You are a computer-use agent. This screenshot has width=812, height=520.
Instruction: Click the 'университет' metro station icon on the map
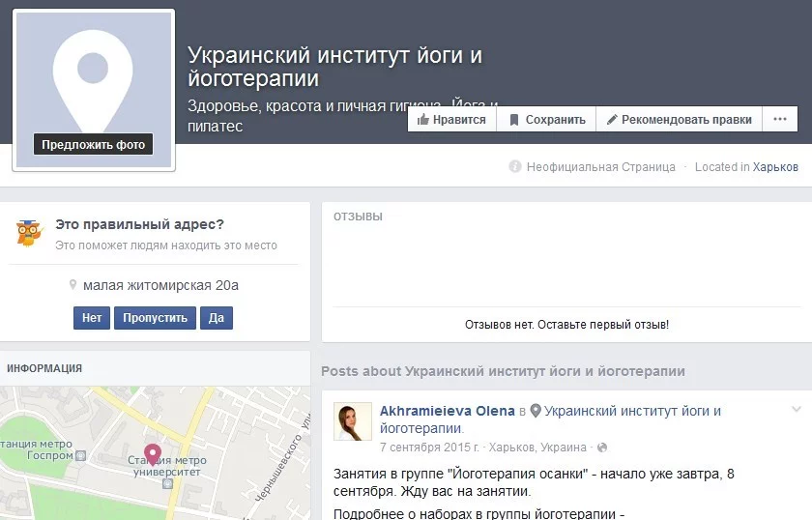[x=167, y=483]
